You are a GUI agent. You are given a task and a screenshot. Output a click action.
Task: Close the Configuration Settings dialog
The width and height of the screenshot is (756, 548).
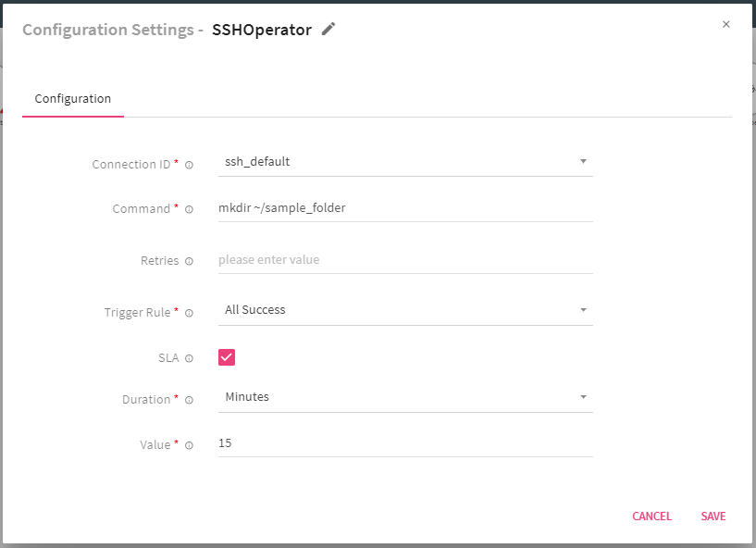coord(726,24)
